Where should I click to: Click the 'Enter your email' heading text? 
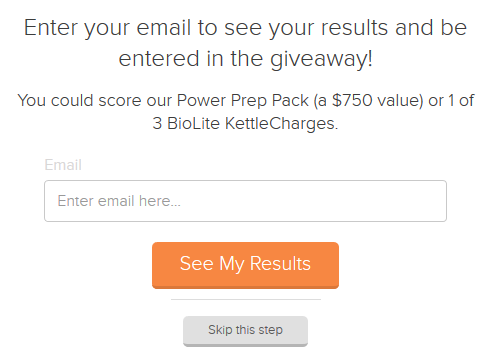point(107,28)
